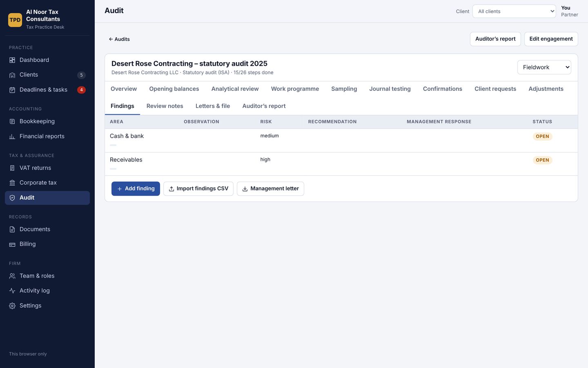The height and width of the screenshot is (368, 588).
Task: Go back via the Audits link
Action: 119,39
